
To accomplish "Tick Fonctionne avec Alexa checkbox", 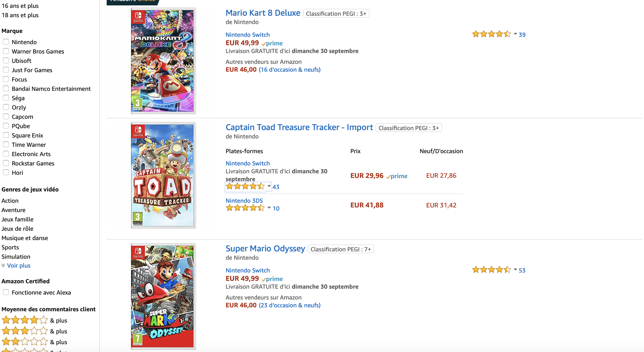I will 6,292.
